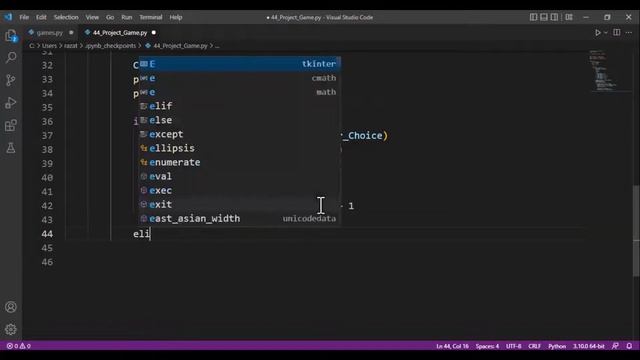Viewport: 640px width, 360px height.
Task: Place cursor on line 44 after 'eli'
Action: (x=151, y=234)
